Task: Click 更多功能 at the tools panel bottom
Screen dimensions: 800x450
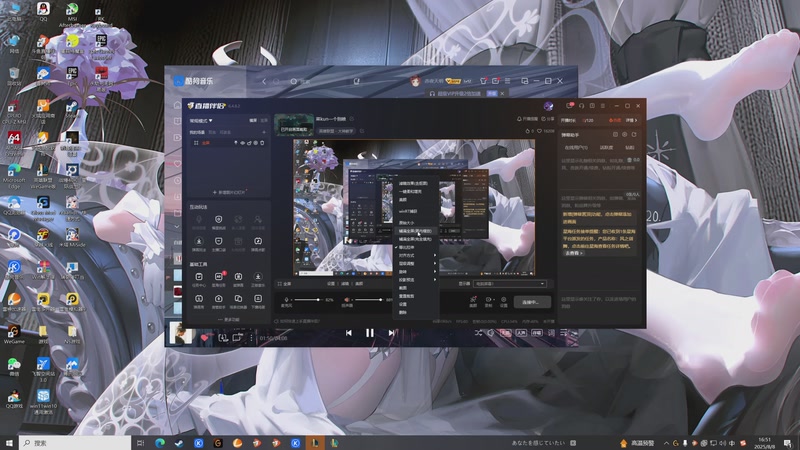Action: pyautogui.click(x=229, y=319)
